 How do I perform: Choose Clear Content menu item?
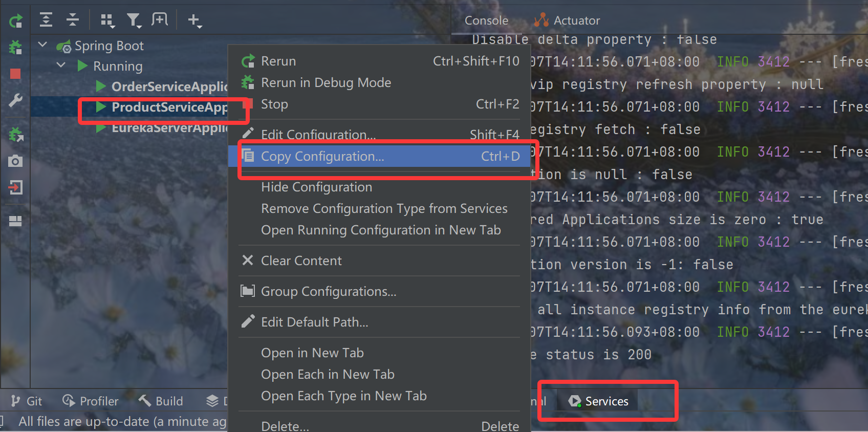(380, 261)
